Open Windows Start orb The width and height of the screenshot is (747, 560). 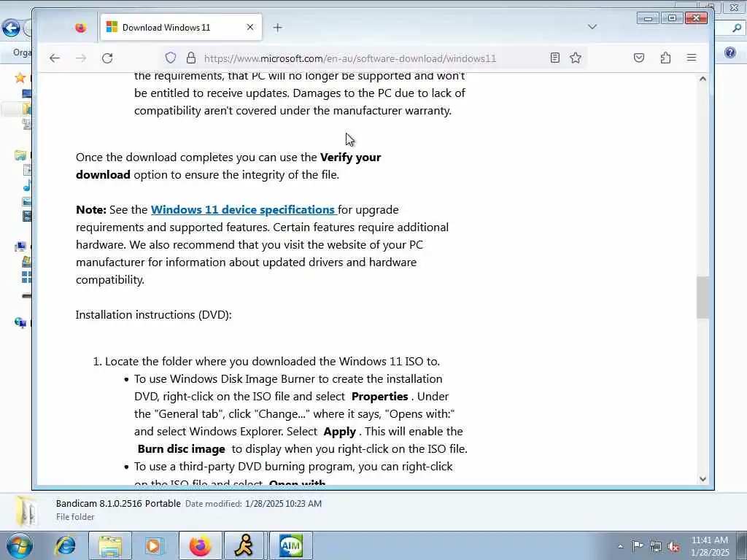20,546
